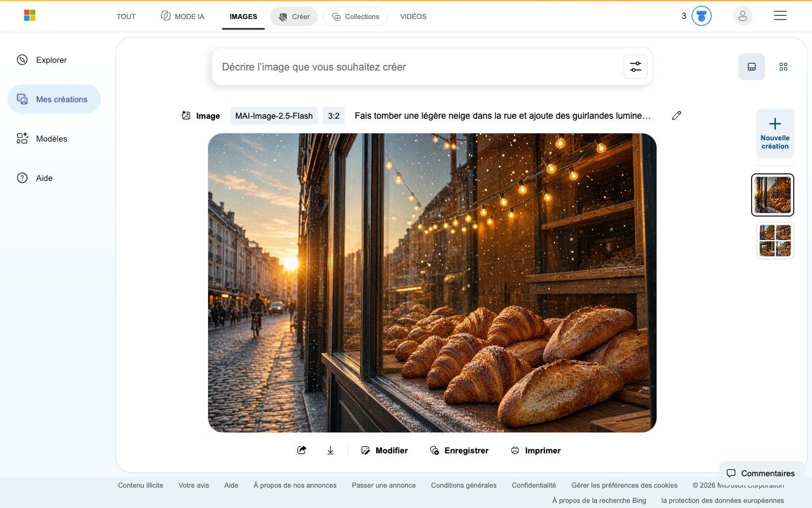Click the Nouvelle création button
The image size is (812, 508).
click(775, 133)
